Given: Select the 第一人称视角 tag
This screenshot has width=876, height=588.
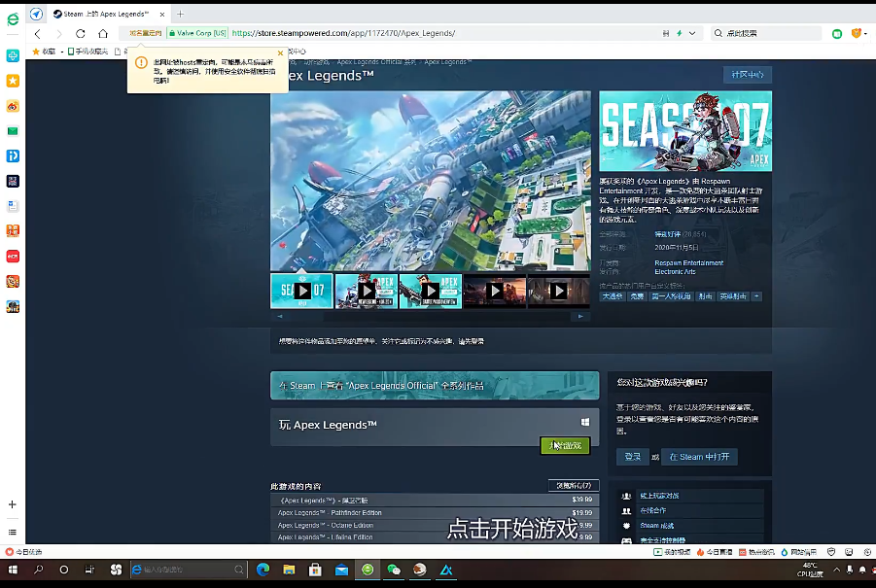Looking at the screenshot, I should 671,296.
